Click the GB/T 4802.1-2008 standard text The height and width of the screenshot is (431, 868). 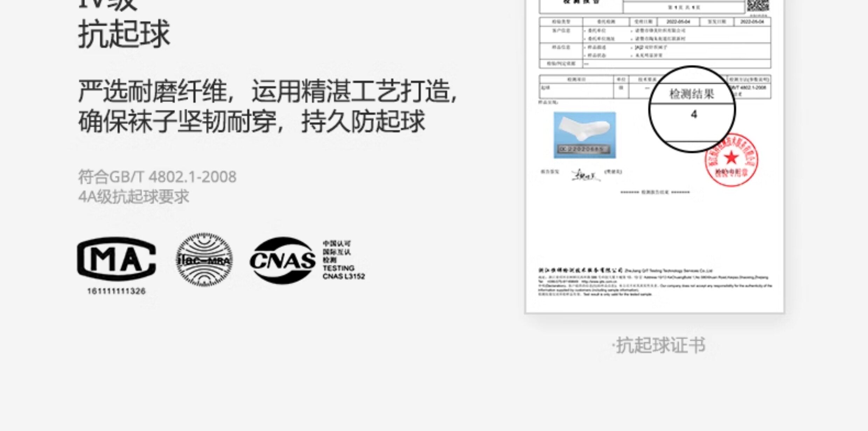click(157, 177)
